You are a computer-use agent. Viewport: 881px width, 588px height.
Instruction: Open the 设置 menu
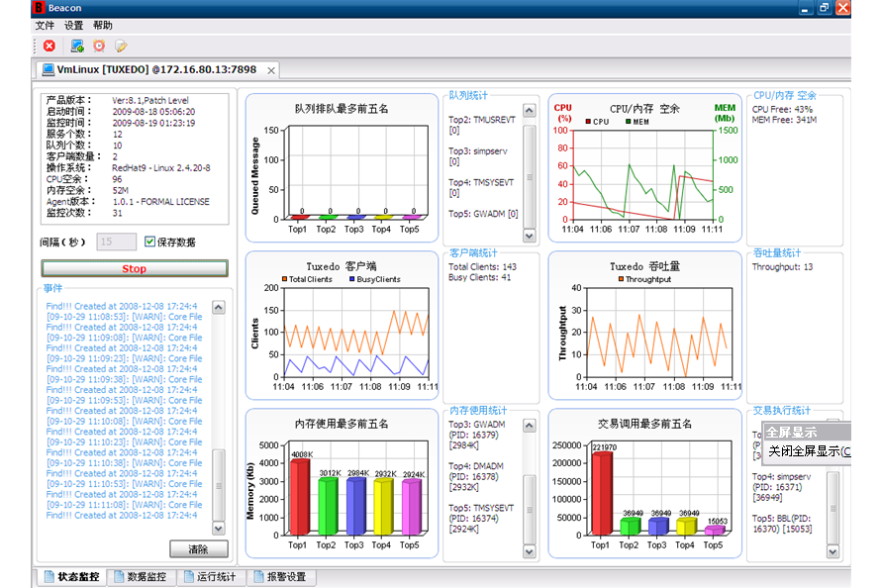pos(73,26)
